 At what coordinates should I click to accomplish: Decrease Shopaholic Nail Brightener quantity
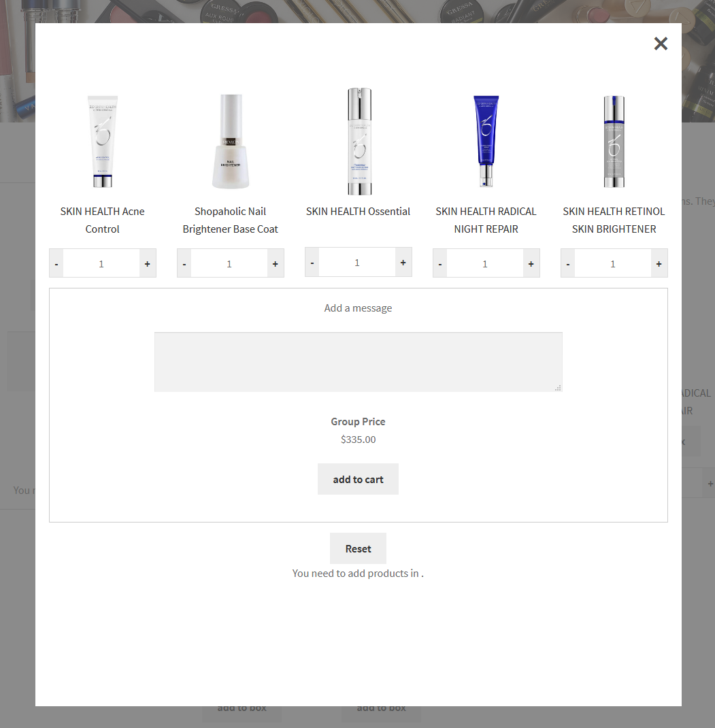[x=184, y=263]
